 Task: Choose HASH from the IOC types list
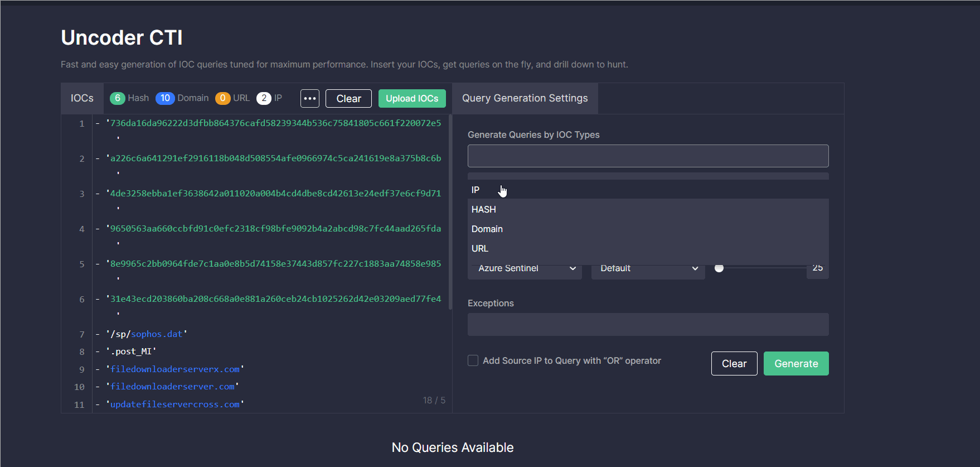click(x=484, y=210)
